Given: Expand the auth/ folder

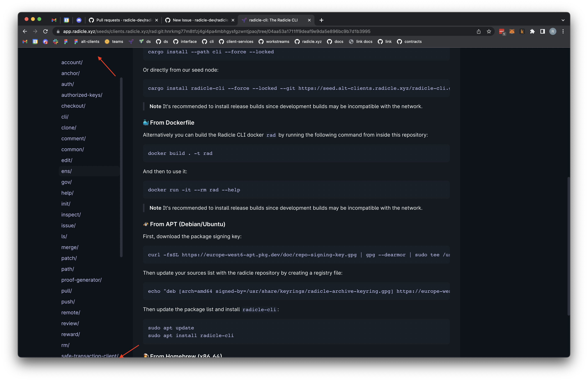Looking at the screenshot, I should pyautogui.click(x=67, y=84).
